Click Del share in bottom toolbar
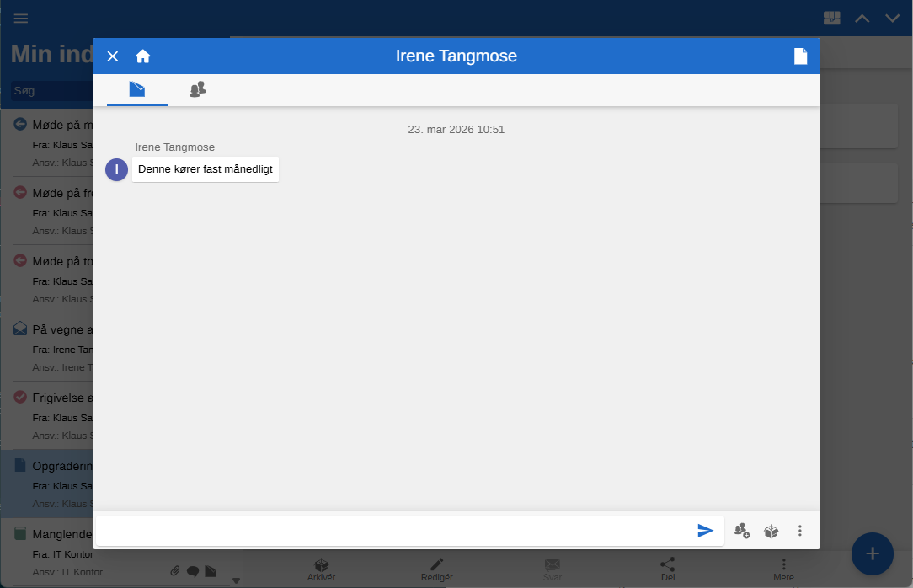Image resolution: width=913 pixels, height=588 pixels. [668, 569]
